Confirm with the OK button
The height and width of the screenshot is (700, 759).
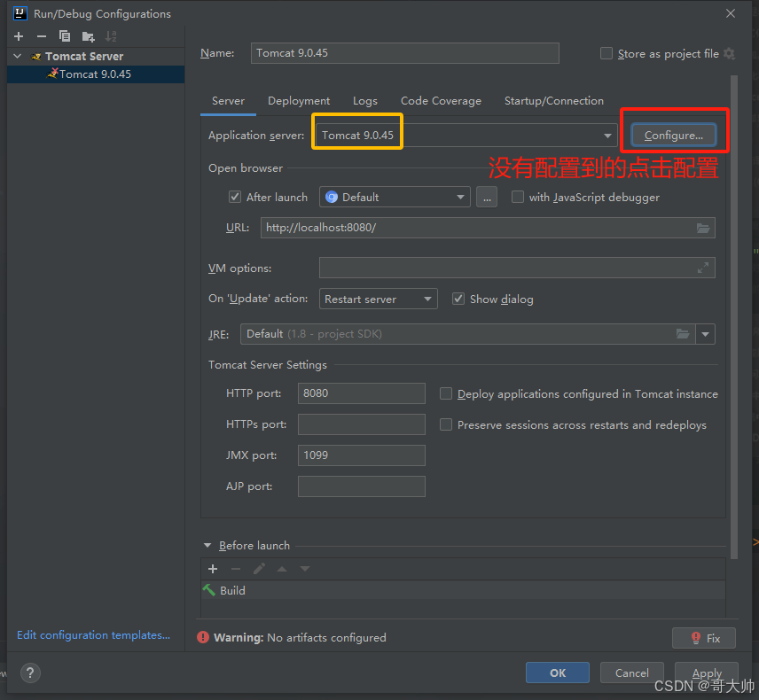pos(558,673)
